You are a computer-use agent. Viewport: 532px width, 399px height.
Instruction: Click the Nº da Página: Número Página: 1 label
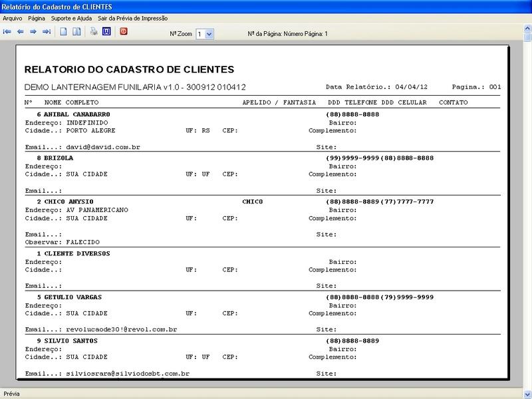(x=288, y=34)
